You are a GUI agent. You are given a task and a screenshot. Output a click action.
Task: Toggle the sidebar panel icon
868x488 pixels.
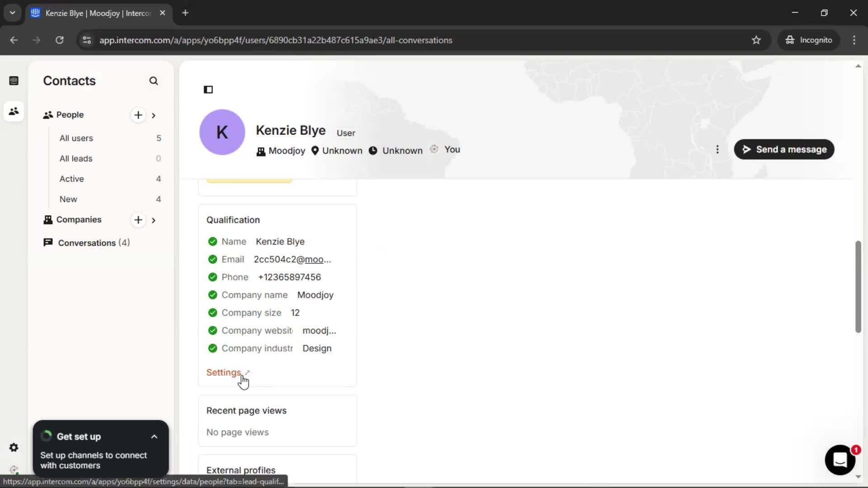[x=208, y=89]
